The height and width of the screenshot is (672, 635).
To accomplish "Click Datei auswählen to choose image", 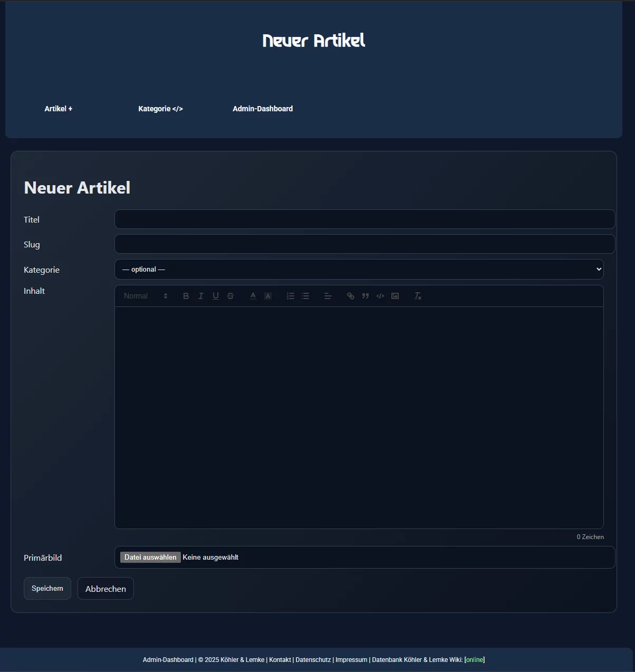I will coord(150,558).
